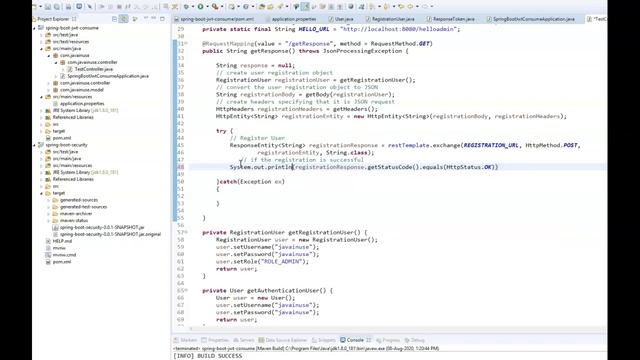Collapse the spring-boot-jwt-consume project node

point(34,28)
